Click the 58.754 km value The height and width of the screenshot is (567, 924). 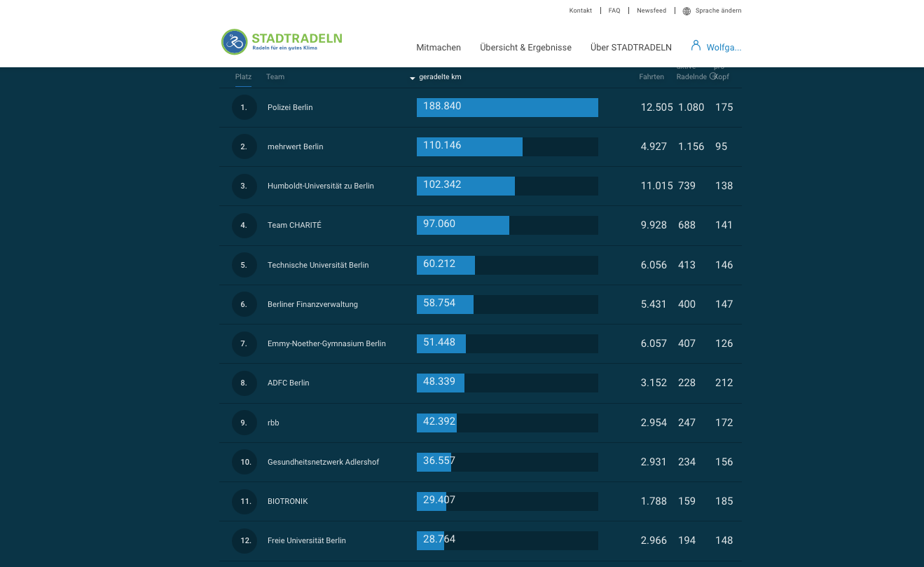tap(439, 303)
